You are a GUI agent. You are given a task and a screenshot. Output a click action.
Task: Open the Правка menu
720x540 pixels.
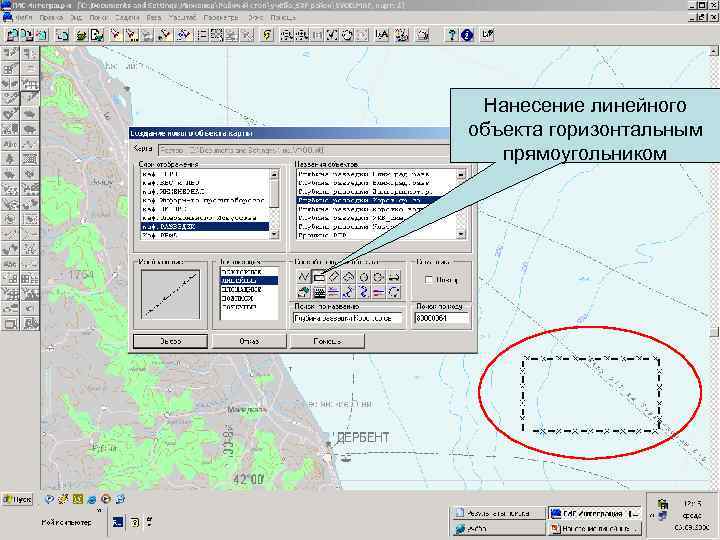(x=51, y=17)
